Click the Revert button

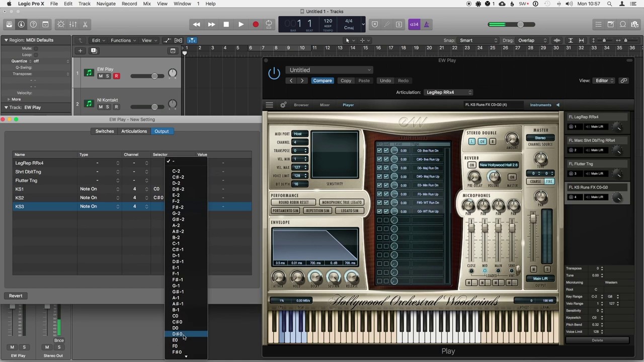[16, 296]
